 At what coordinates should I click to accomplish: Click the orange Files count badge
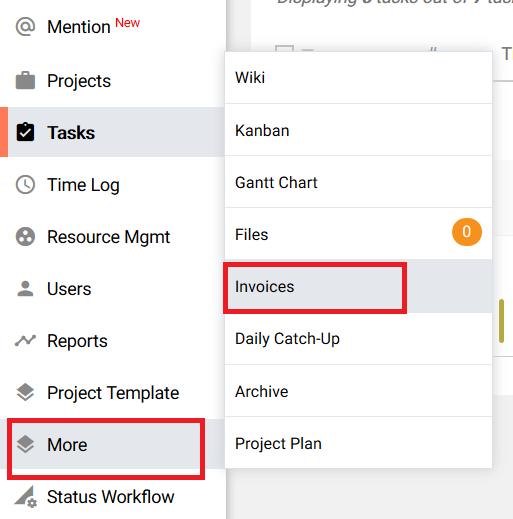coord(467,232)
